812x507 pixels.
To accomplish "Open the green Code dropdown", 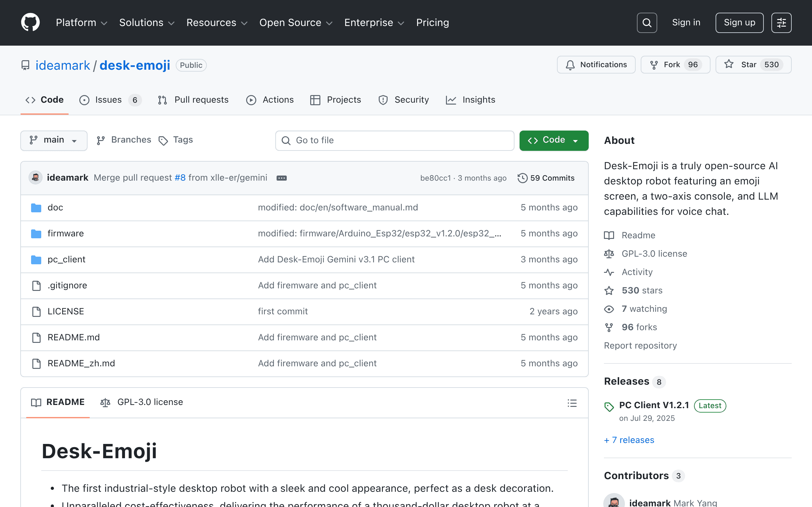I will tap(553, 140).
